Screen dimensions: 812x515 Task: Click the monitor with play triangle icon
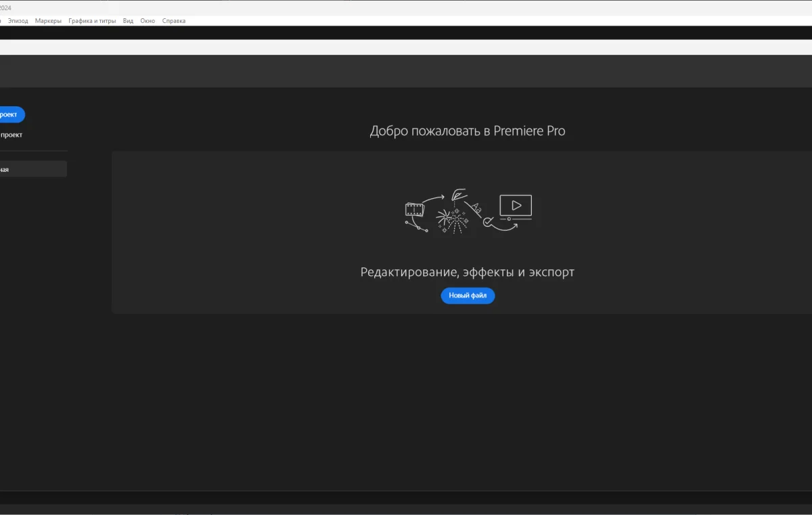(516, 206)
